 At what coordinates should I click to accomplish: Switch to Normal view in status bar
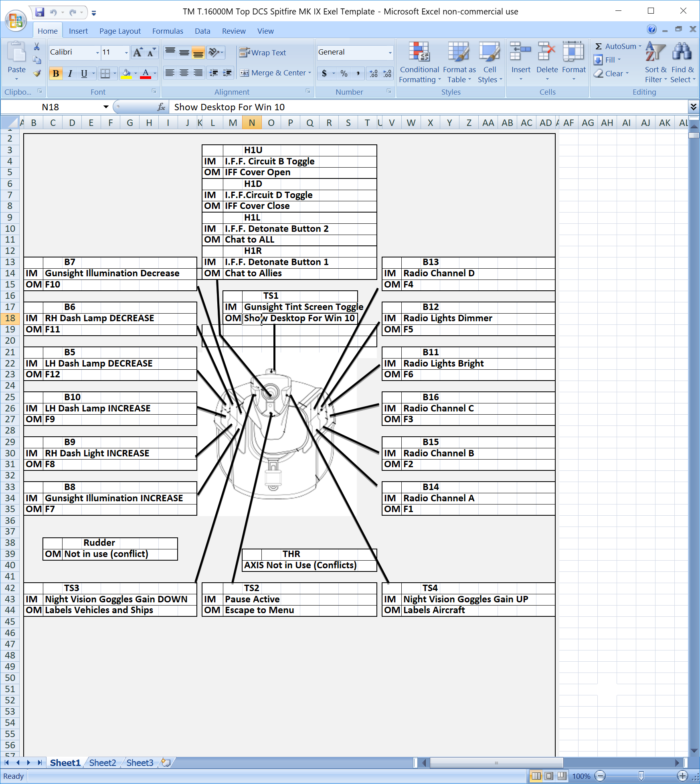pos(536,776)
